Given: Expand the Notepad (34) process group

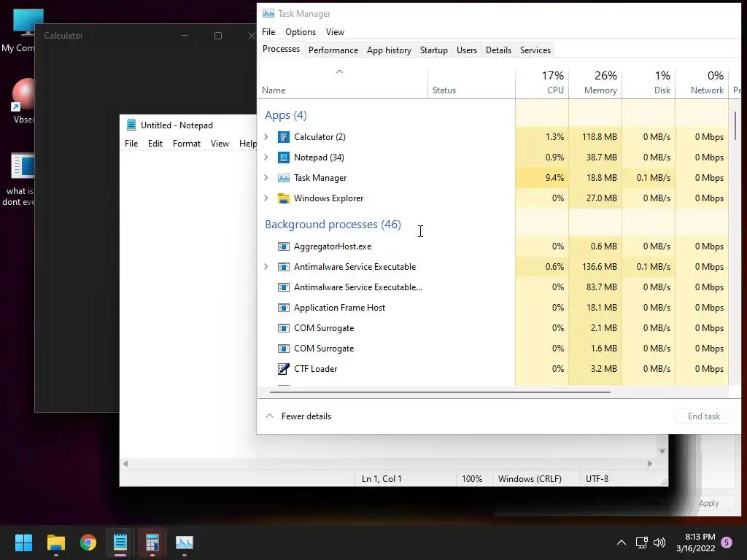Looking at the screenshot, I should tap(266, 157).
